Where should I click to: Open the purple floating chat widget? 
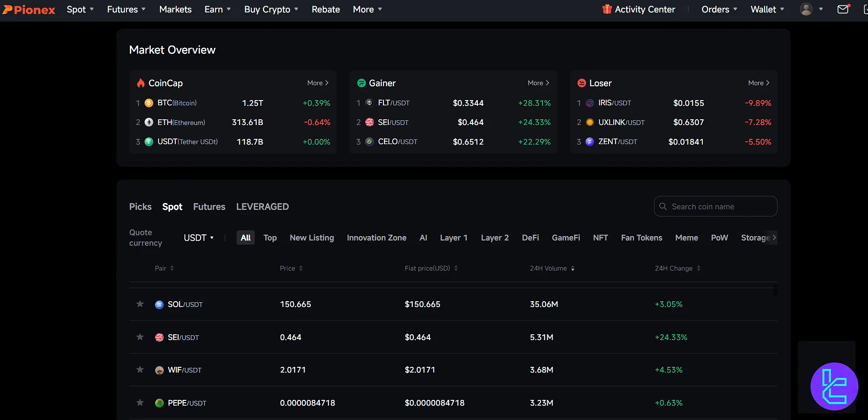pyautogui.click(x=834, y=386)
